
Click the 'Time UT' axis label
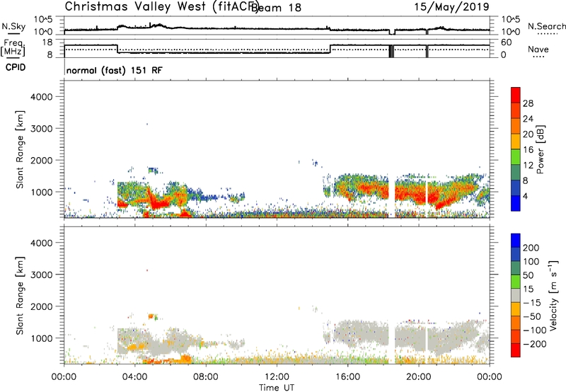click(x=277, y=387)
